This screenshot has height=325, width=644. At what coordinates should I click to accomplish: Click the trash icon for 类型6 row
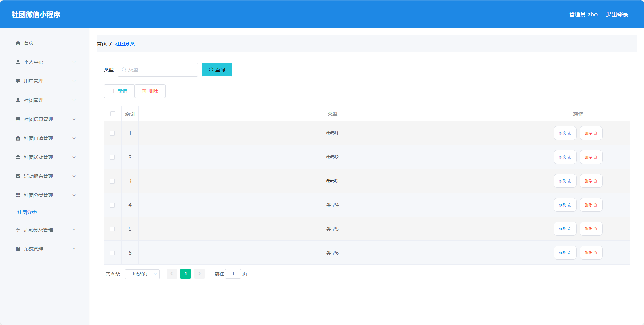595,253
